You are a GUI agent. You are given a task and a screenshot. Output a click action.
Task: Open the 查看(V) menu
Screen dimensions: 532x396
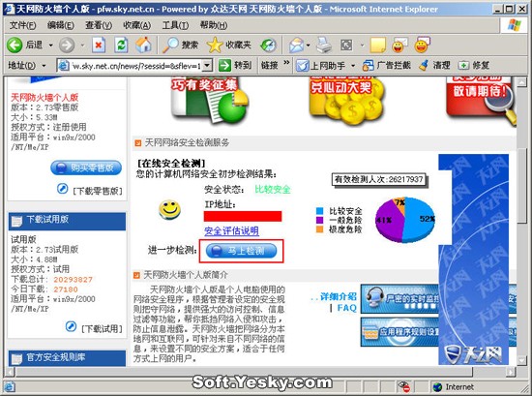pyautogui.click(x=99, y=25)
